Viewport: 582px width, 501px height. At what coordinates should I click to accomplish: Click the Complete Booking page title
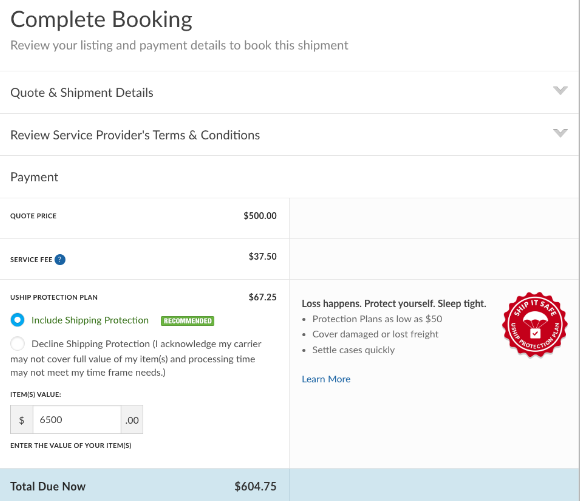[x=101, y=19]
